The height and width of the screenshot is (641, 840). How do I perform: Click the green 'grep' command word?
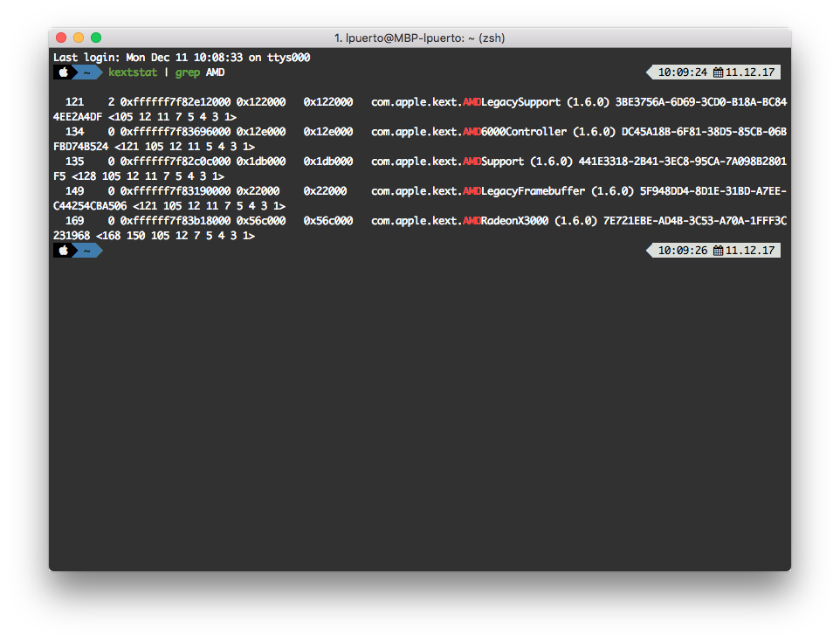coord(188,72)
